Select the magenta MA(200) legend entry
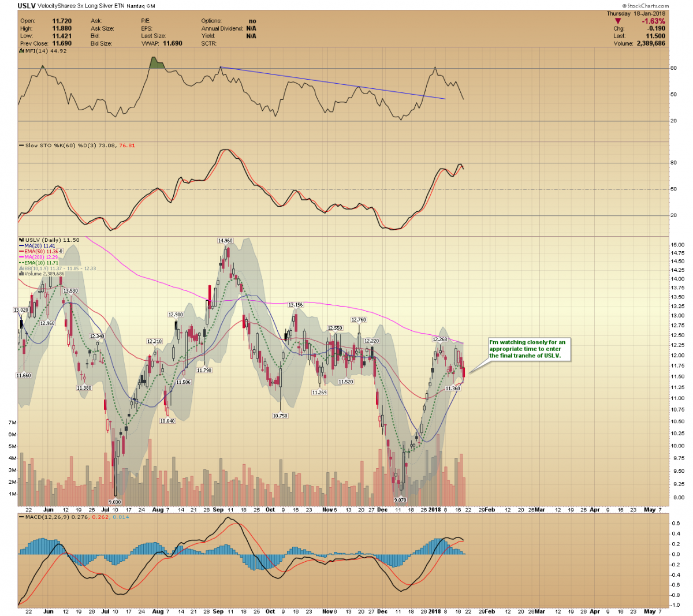The width and height of the screenshot is (693, 616). [x=40, y=257]
